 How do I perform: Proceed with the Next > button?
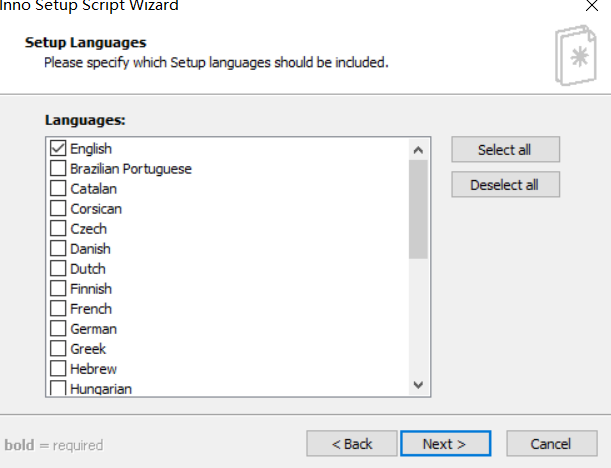pos(445,443)
